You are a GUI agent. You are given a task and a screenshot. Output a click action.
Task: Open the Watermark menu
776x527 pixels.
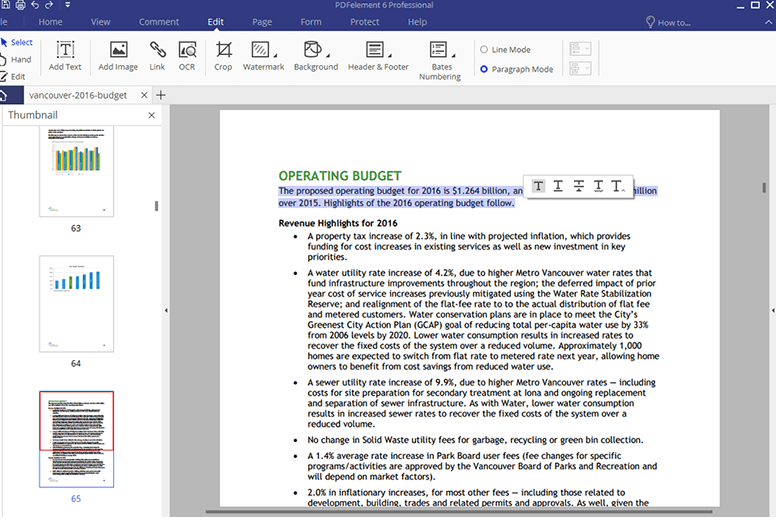point(263,56)
